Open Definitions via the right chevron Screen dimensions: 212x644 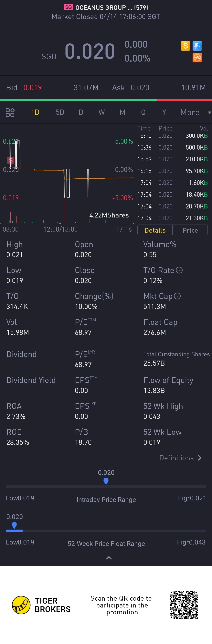tap(199, 458)
